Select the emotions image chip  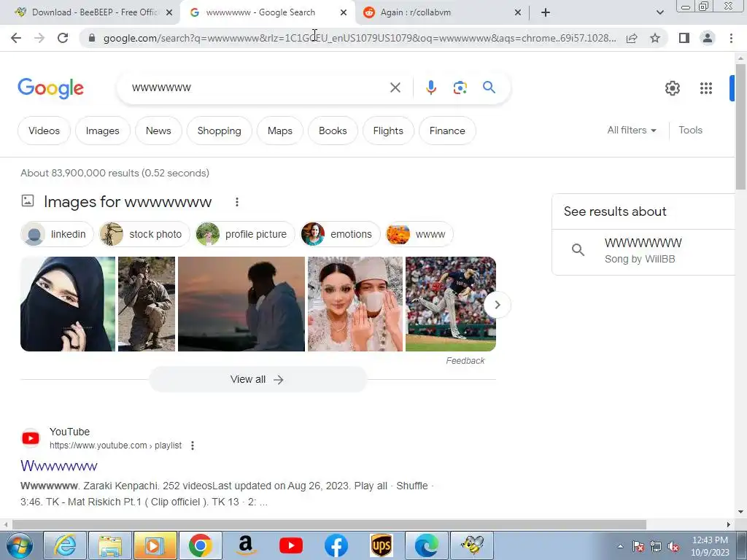pyautogui.click(x=340, y=234)
